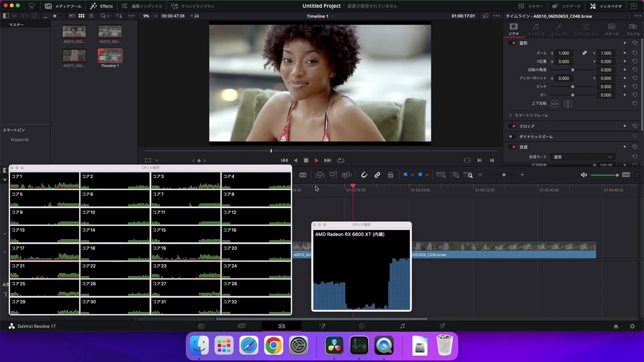
Task: Stop playback in viewer
Action: click(x=306, y=160)
